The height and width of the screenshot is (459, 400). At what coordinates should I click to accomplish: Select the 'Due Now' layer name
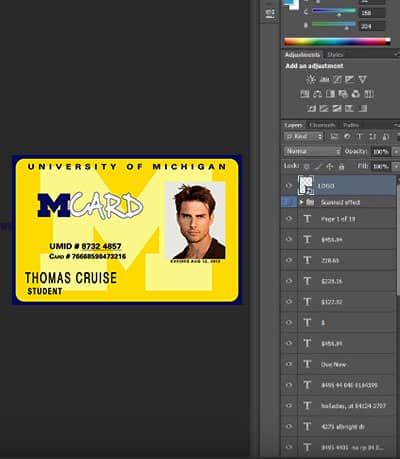pos(333,364)
